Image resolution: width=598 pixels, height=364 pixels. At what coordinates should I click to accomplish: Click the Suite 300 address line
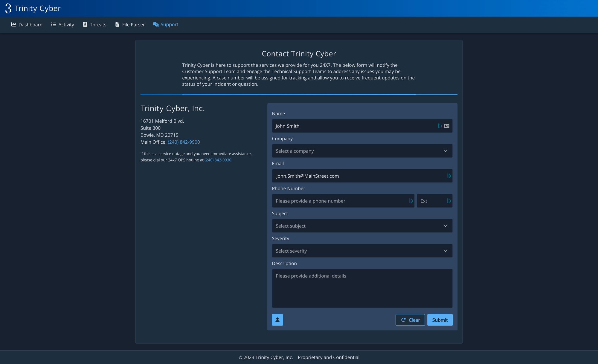[150, 128]
